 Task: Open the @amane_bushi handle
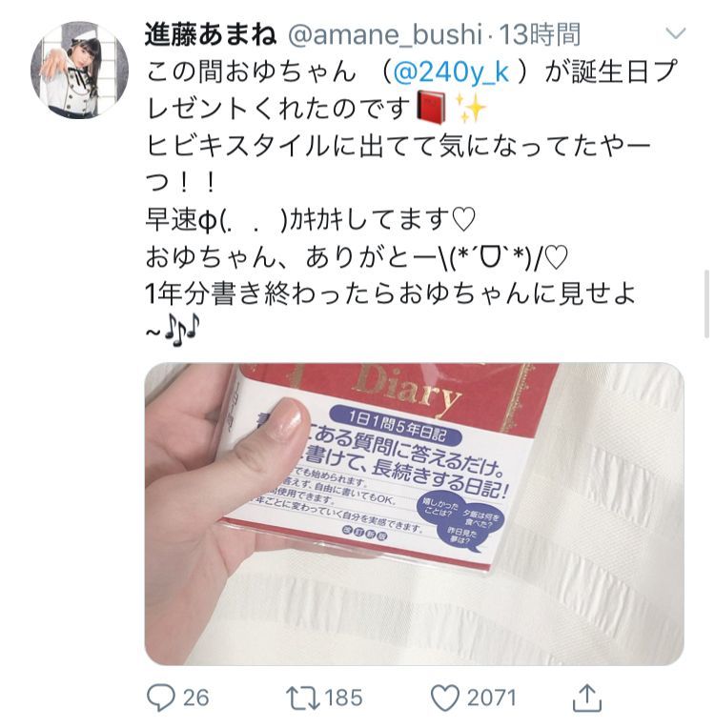point(385,34)
